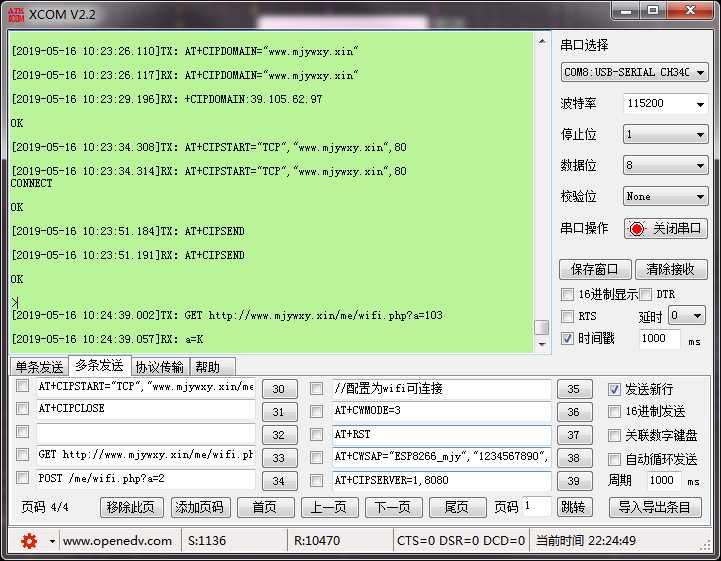Click the 上一页 previous page button
Screen dimensions: 721x561
click(329, 508)
